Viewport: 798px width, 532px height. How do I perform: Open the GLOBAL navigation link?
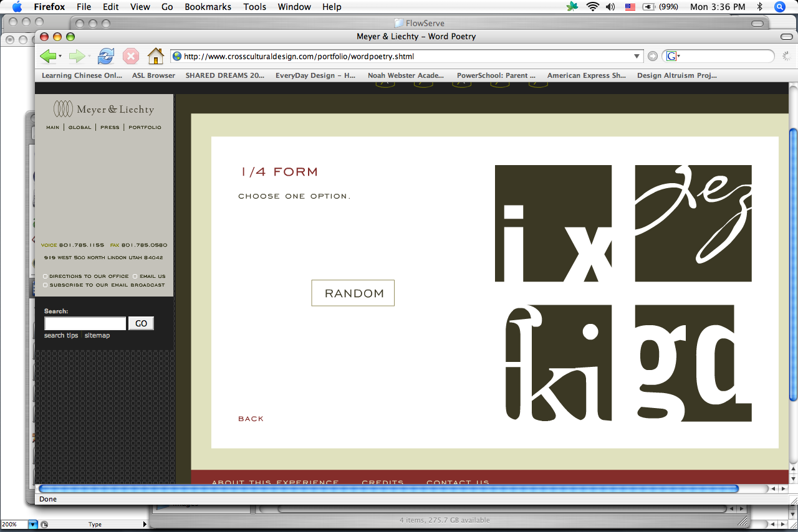(80, 127)
